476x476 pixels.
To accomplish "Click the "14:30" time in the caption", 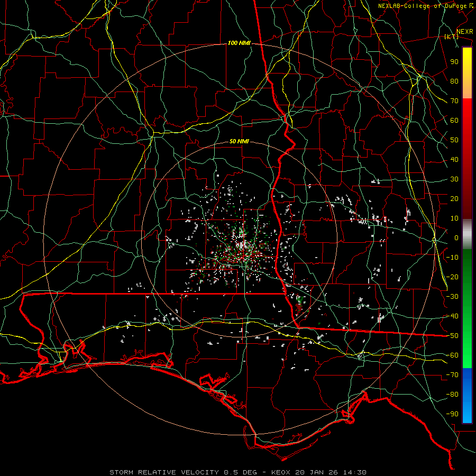I will pos(355,472).
